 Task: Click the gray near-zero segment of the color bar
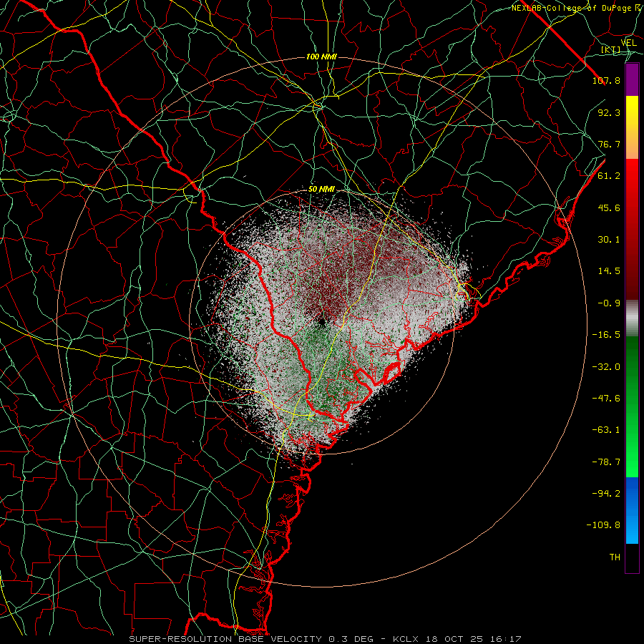click(x=632, y=318)
